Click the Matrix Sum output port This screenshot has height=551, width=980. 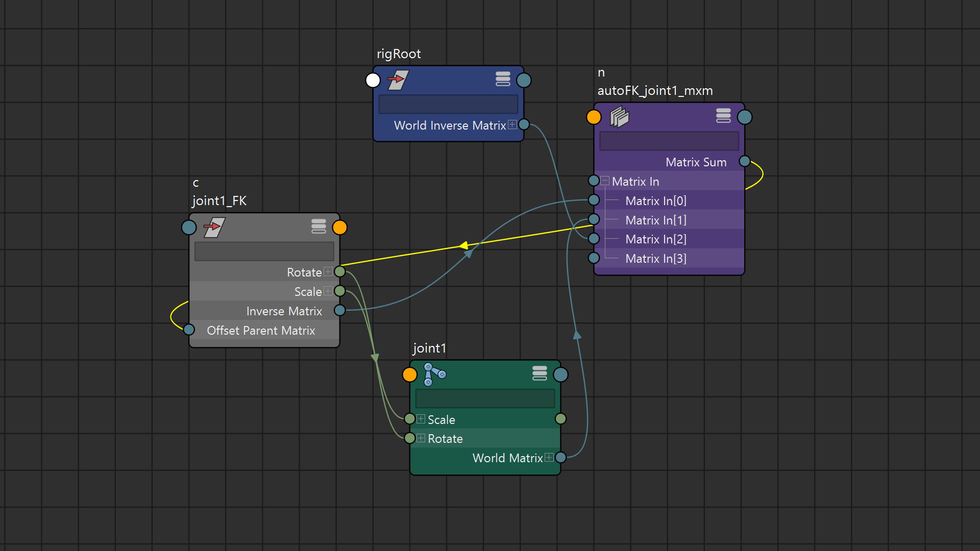pos(745,161)
